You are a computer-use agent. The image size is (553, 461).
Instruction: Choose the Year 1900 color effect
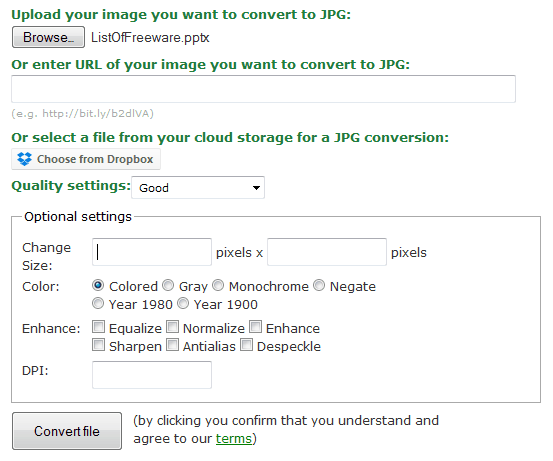183,303
